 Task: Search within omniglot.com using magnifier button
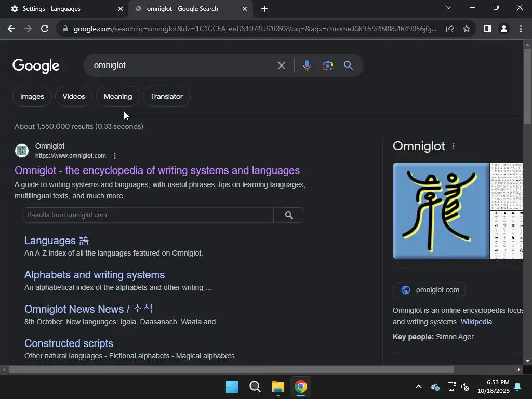(289, 215)
